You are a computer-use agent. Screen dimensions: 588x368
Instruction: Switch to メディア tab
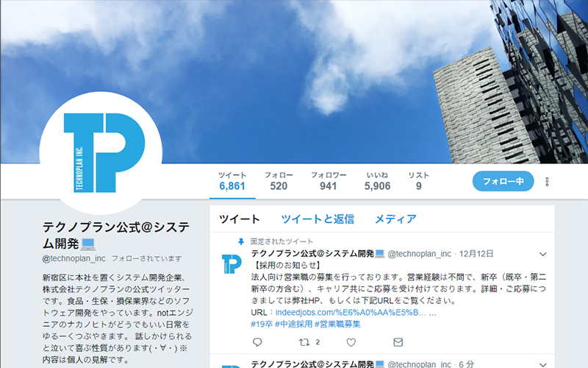[395, 219]
